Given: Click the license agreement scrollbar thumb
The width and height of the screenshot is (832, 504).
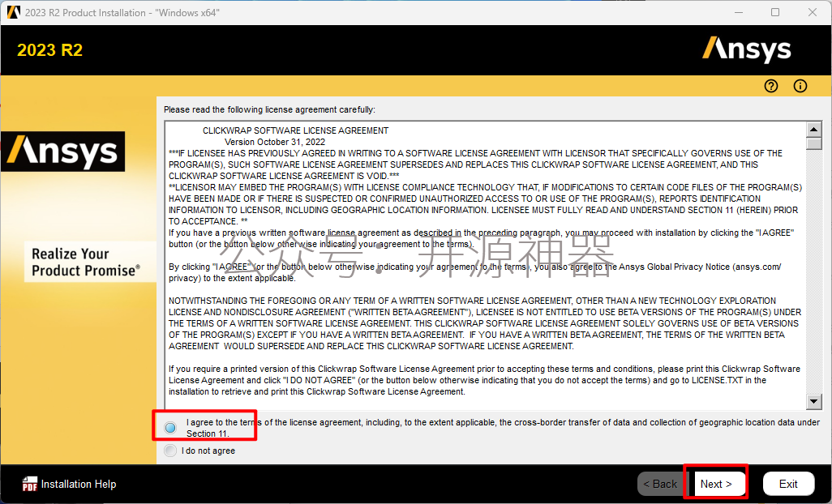Looking at the screenshot, I should pyautogui.click(x=813, y=143).
